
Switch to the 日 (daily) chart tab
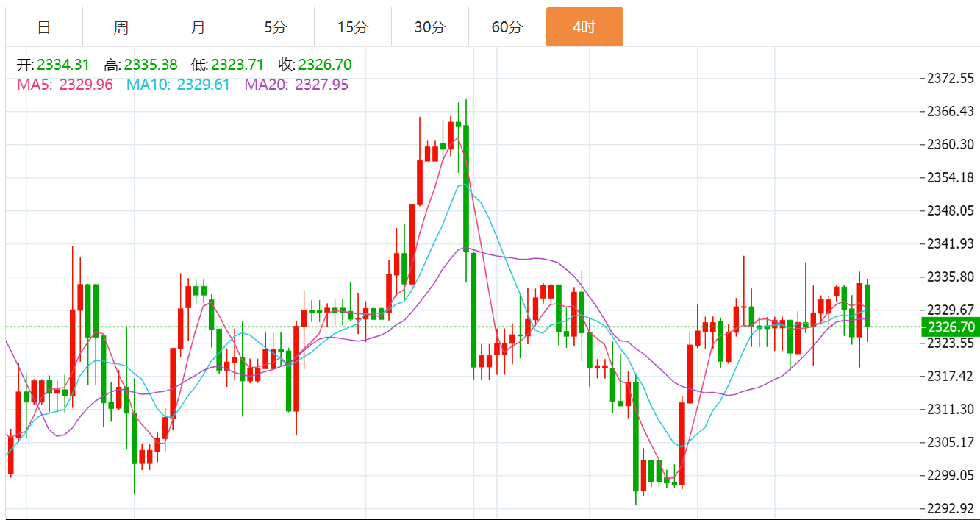(x=44, y=27)
